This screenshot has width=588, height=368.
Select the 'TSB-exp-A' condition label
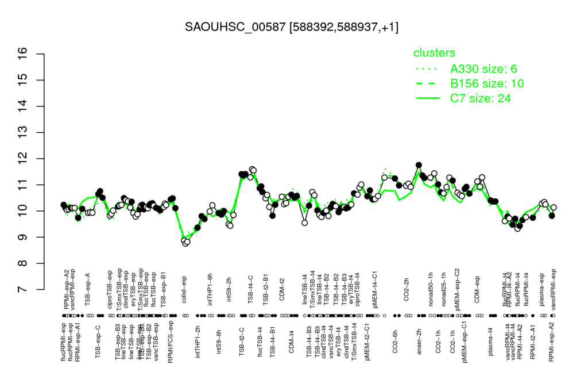tap(88, 290)
